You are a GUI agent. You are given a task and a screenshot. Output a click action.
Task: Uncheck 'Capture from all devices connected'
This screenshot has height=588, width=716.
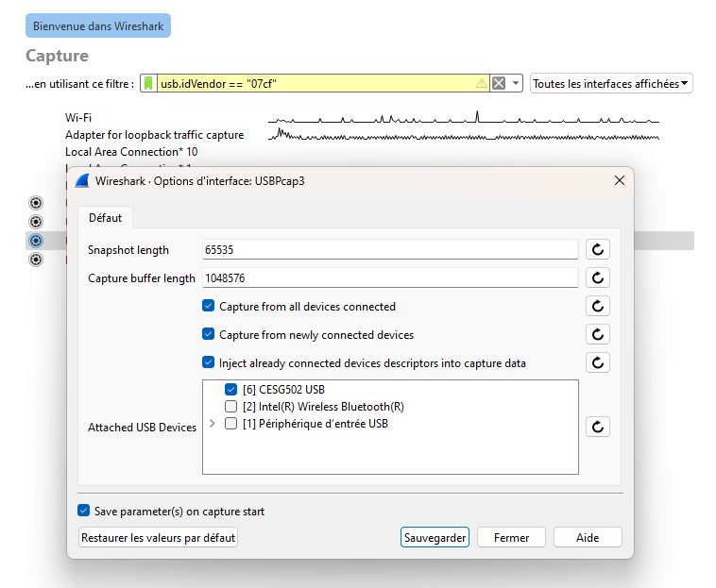coord(209,306)
